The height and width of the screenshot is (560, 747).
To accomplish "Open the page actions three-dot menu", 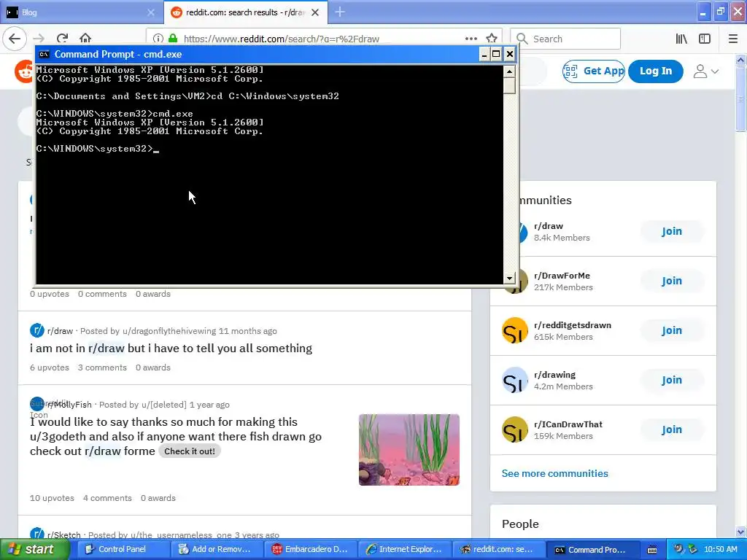I will (x=471, y=39).
